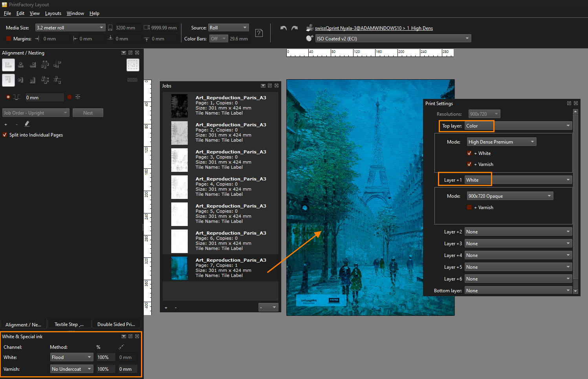
Task: Open the Alignment / Nesting panel menu icon
Action: [124, 53]
